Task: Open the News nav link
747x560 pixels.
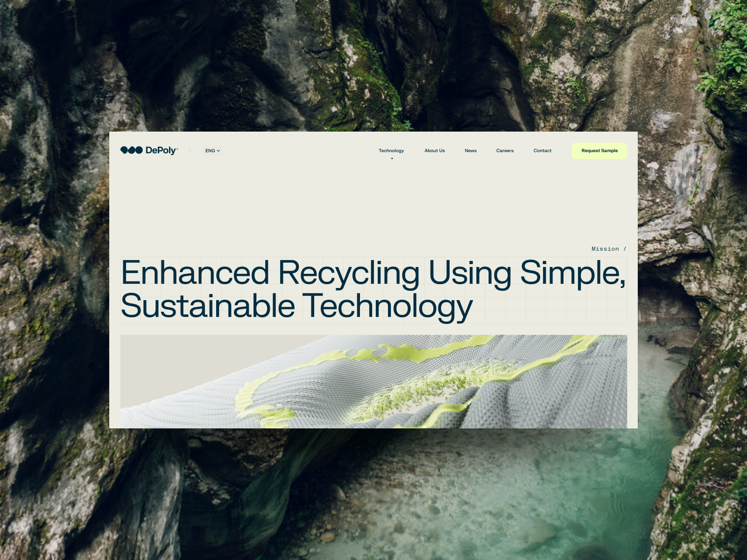Action: coord(471,151)
